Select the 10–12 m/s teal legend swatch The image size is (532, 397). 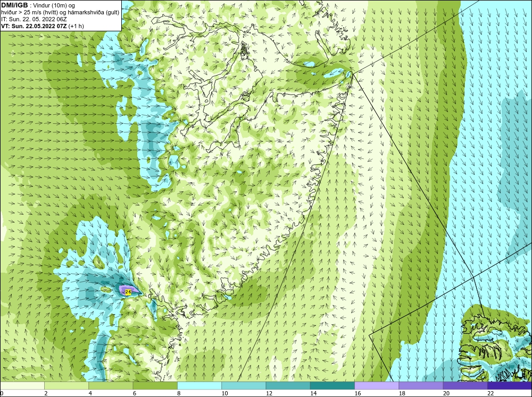click(x=244, y=385)
